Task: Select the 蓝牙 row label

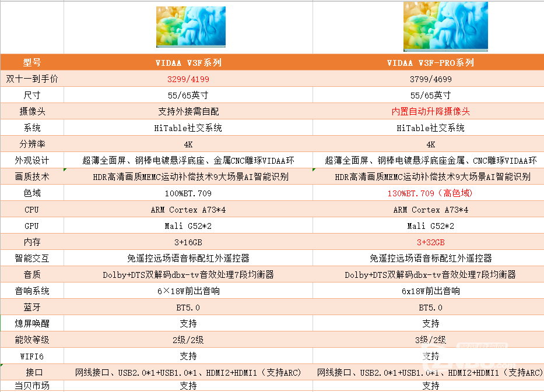Action: (x=32, y=307)
